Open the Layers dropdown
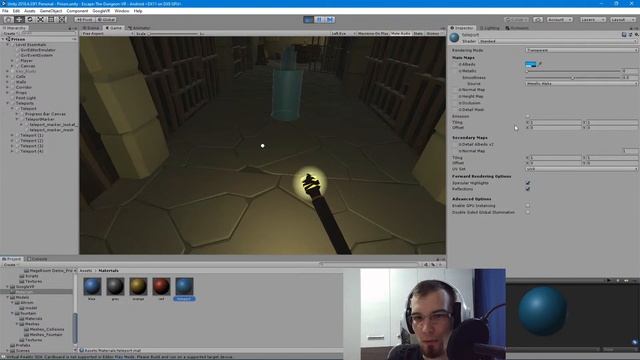This screenshot has height=360, width=640. [x=592, y=20]
